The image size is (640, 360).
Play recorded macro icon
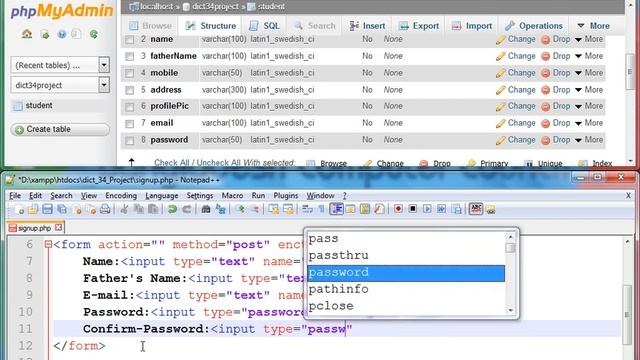(427, 209)
